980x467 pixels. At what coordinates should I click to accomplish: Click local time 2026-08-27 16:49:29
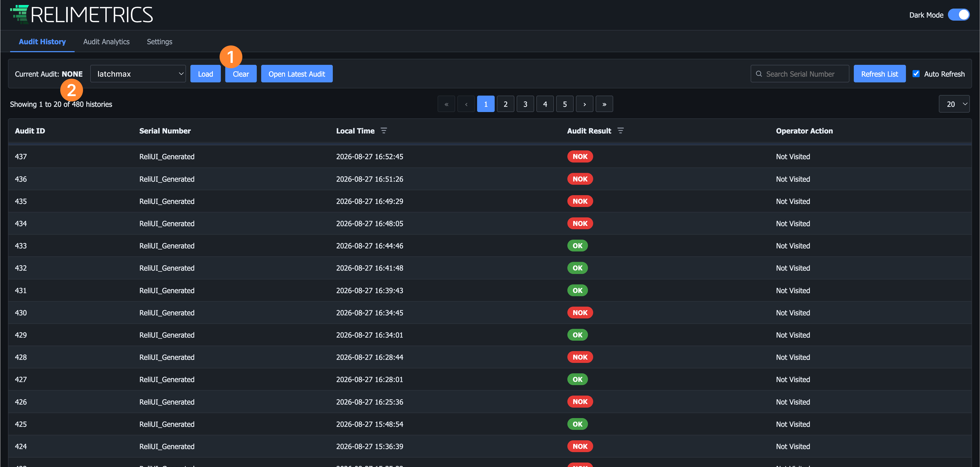pyautogui.click(x=369, y=201)
